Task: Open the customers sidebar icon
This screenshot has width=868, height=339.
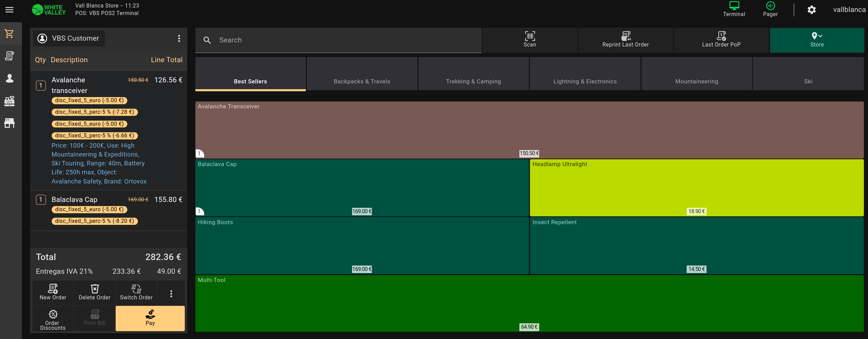Action: click(10, 79)
